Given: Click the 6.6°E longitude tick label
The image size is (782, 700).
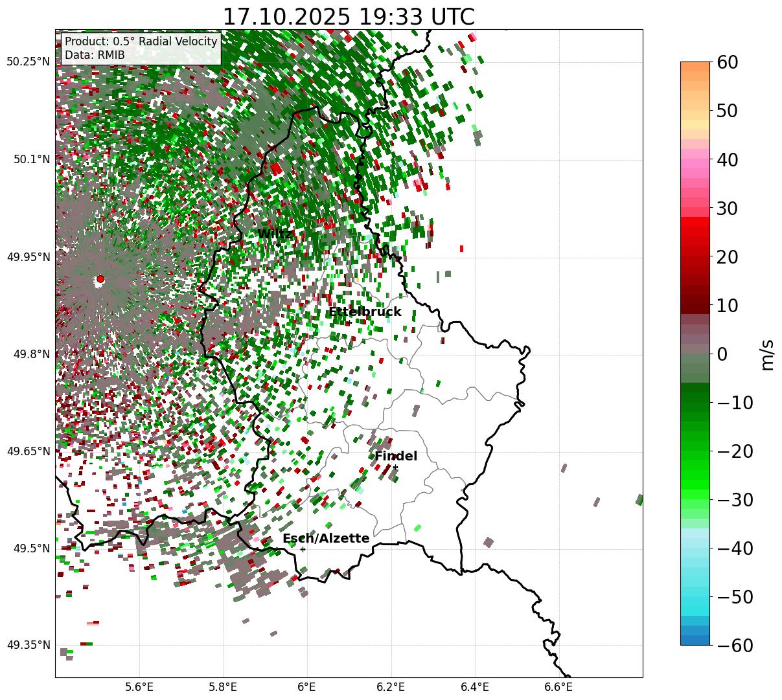Looking at the screenshot, I should click(x=558, y=687).
